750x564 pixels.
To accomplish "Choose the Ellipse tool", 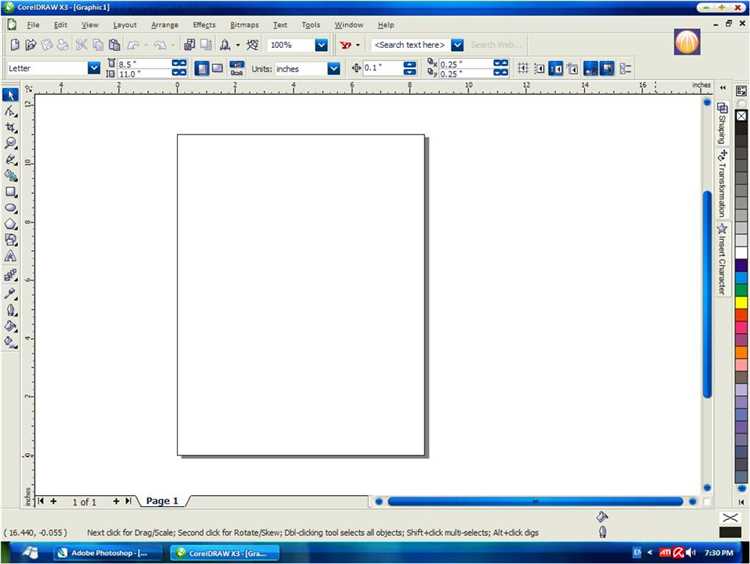I will point(10,207).
